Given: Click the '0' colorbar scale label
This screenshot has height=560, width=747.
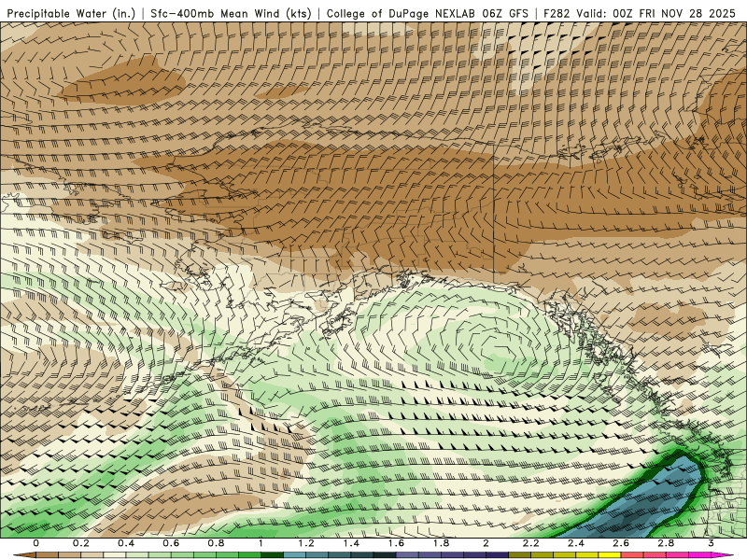Looking at the screenshot, I should (x=36, y=543).
